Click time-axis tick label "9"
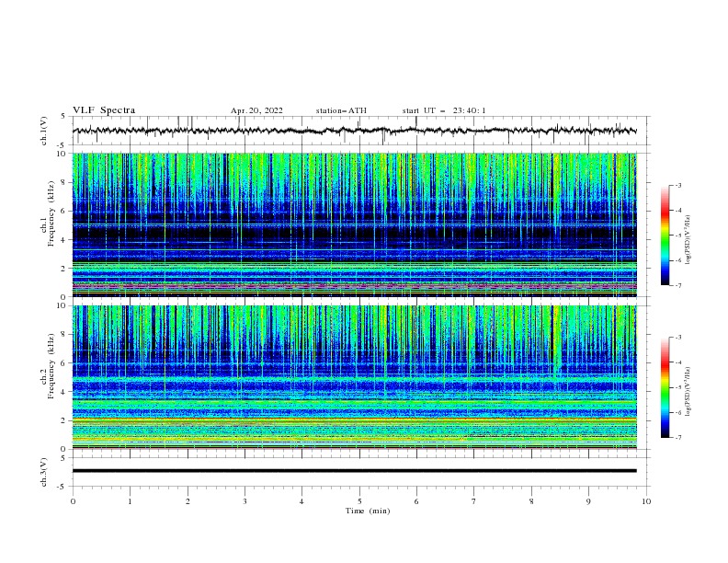This screenshot has height=563, width=728. 588,501
